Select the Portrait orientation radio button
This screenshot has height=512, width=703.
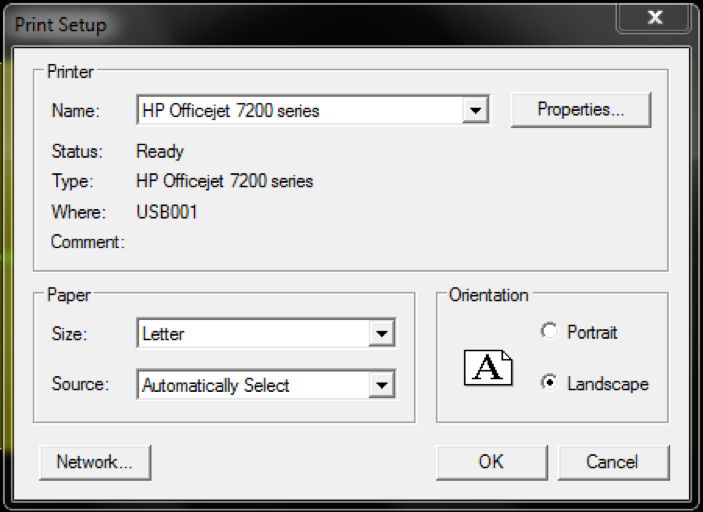click(x=549, y=332)
